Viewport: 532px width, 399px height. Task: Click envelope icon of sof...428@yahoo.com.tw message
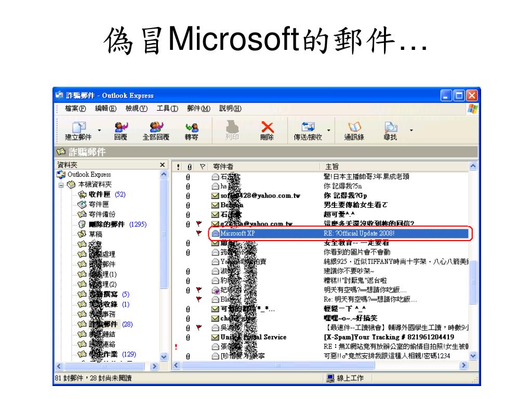pyautogui.click(x=215, y=196)
